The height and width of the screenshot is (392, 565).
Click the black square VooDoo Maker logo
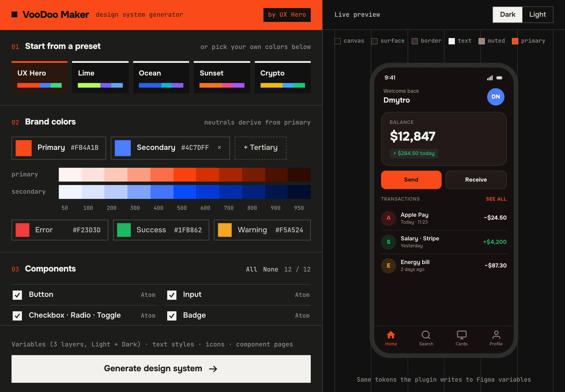click(14, 14)
